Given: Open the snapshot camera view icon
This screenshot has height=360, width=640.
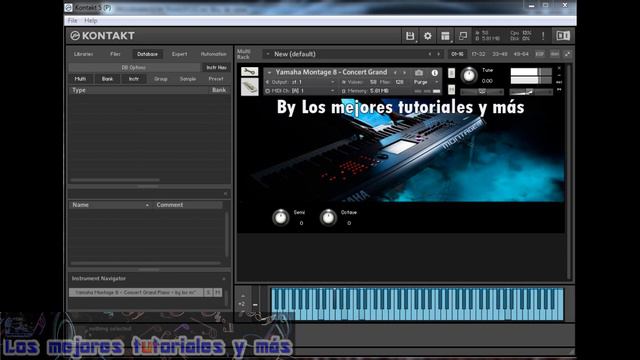Looking at the screenshot, I should [x=419, y=73].
